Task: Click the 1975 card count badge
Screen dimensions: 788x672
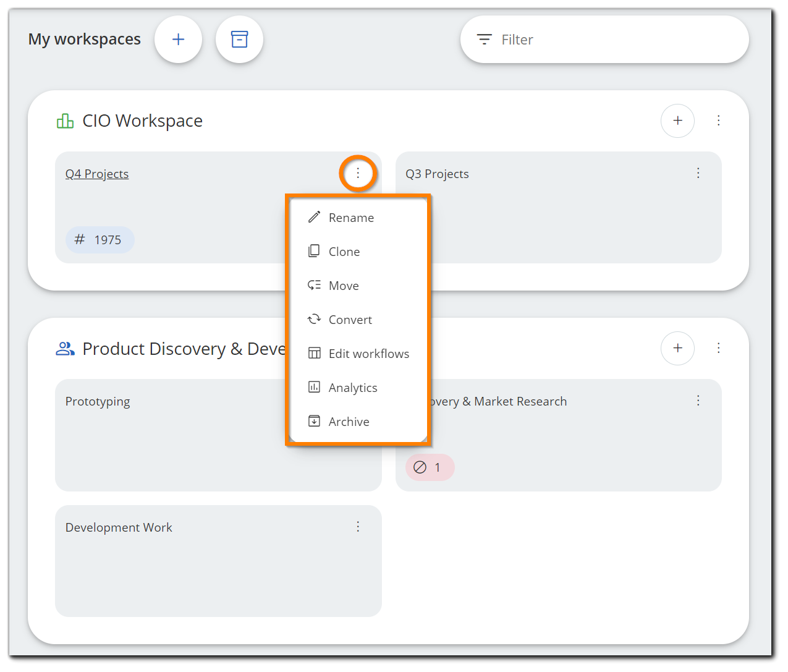Action: [x=100, y=240]
